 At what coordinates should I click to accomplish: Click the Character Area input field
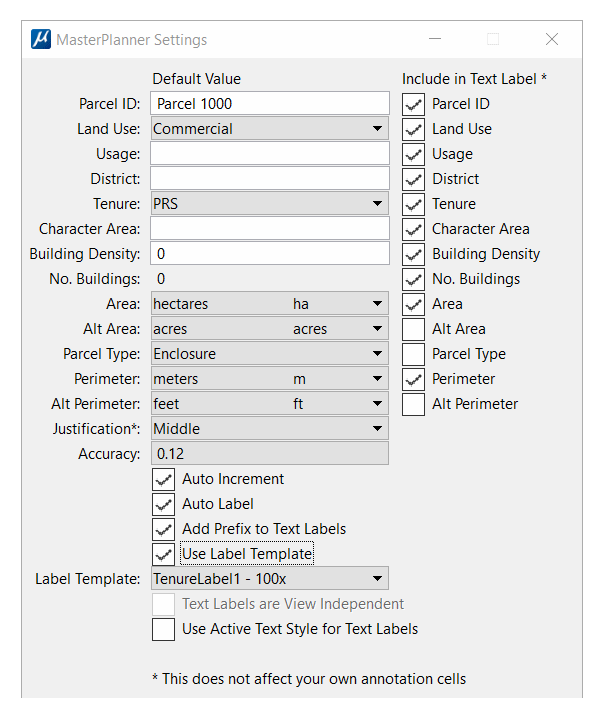(270, 229)
